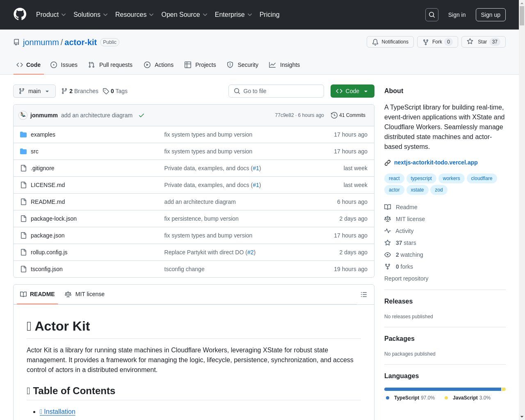Screen dimensions: 525x420
Task: Click the .gitignore file icon
Action: coord(23,168)
